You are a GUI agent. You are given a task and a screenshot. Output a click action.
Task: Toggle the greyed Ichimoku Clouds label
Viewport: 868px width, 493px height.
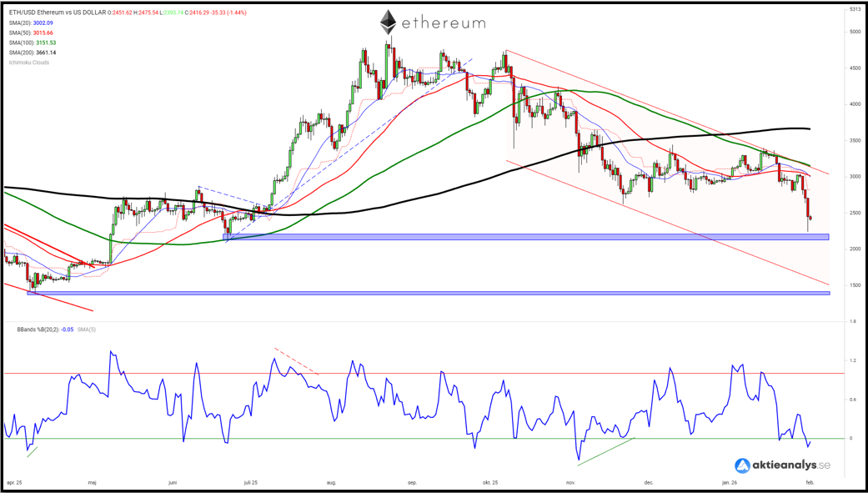(x=29, y=63)
